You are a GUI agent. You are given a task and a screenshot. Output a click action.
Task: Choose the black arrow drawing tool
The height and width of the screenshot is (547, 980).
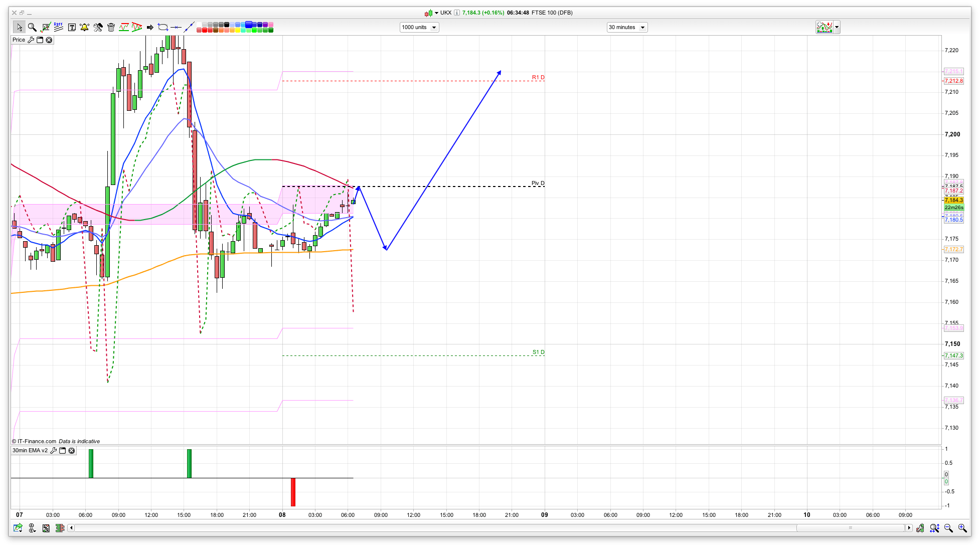149,27
